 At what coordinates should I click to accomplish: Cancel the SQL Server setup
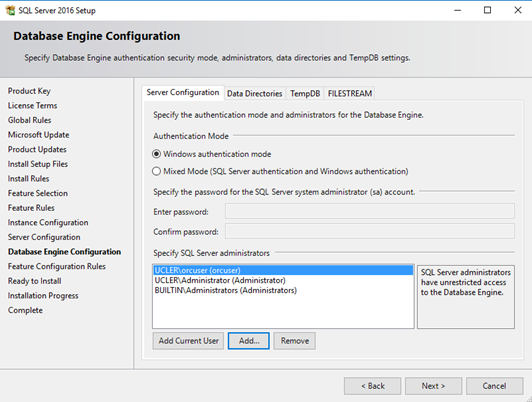pyautogui.click(x=494, y=386)
